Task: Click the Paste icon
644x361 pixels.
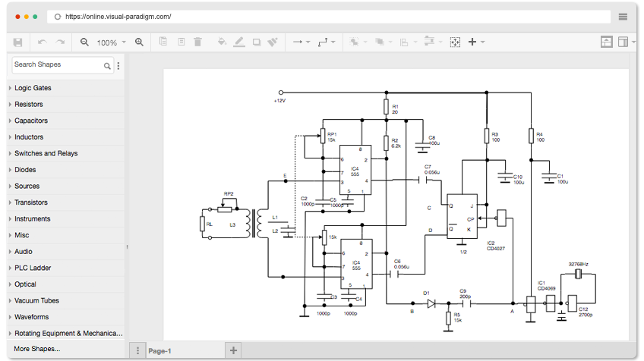Action: coord(181,42)
